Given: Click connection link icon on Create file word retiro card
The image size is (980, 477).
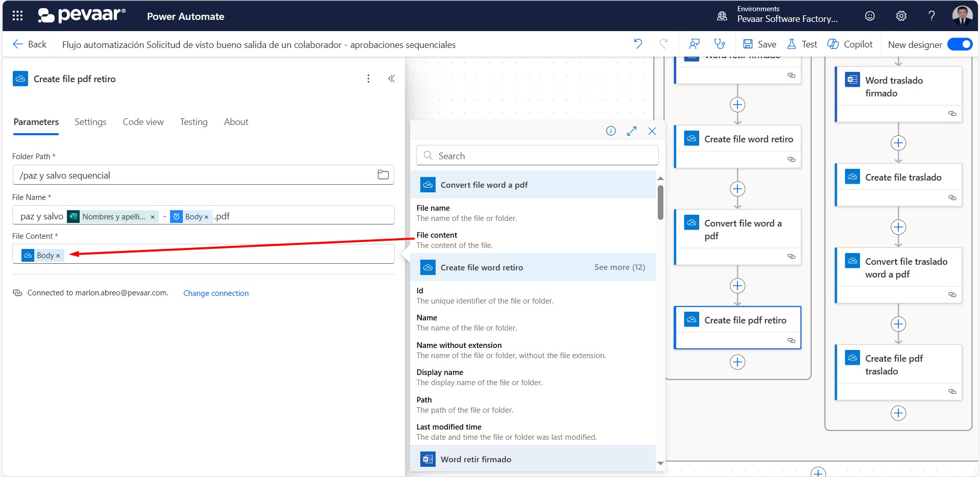Looking at the screenshot, I should click(792, 159).
